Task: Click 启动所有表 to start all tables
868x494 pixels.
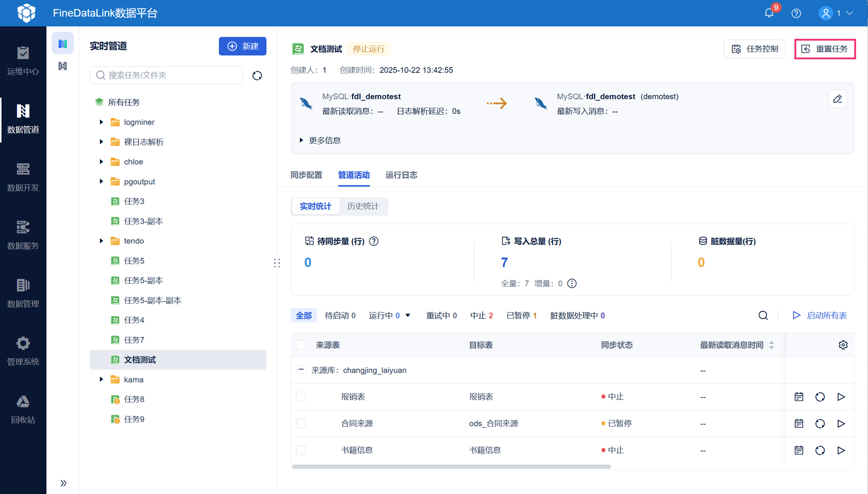Action: (820, 315)
